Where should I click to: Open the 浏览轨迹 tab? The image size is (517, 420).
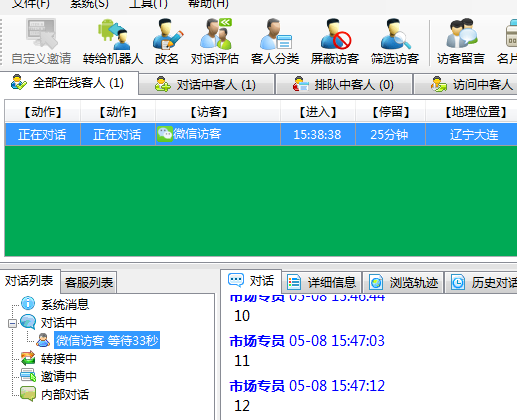(403, 283)
